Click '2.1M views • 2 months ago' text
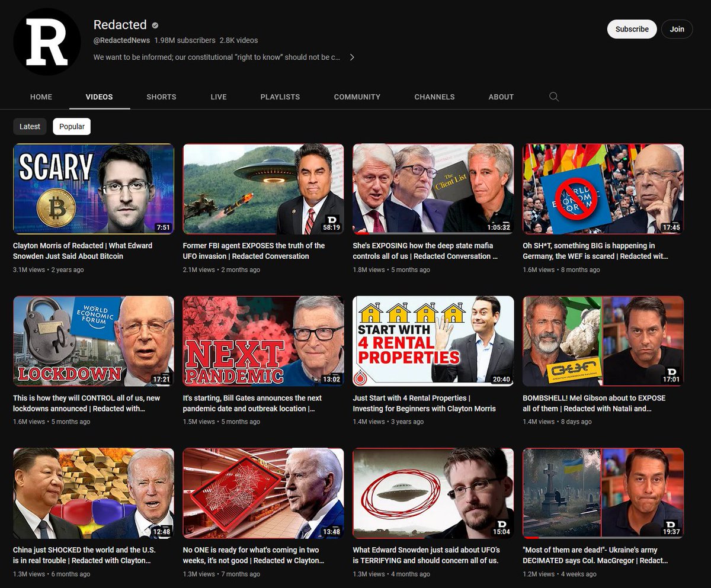The width and height of the screenshot is (711, 588). click(x=222, y=270)
